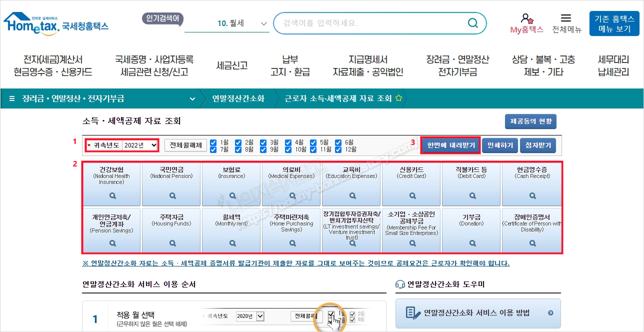
Task: Open the 귀속년도 2022년 dropdown
Action: pyautogui.click(x=140, y=145)
